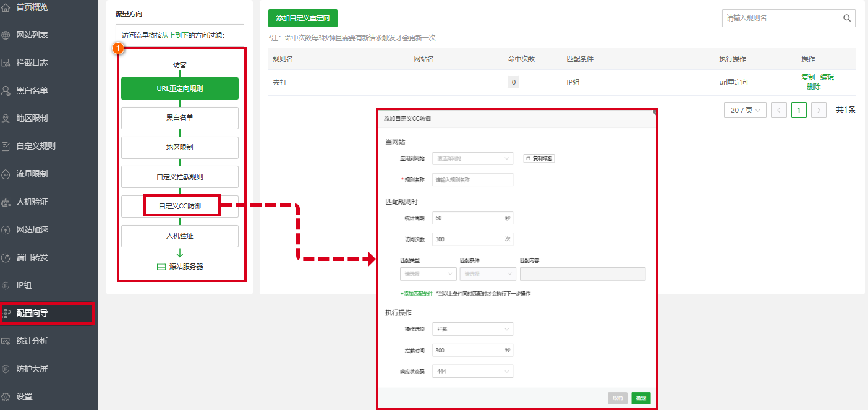868x410 pixels.
Task: Click the 防护大屏 shield icon
Action: tap(6, 369)
